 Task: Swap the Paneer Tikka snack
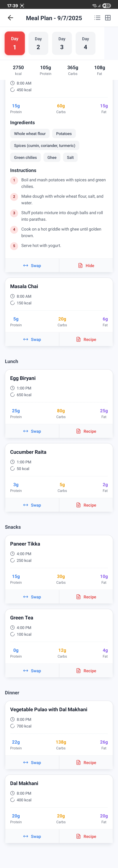pos(32,597)
